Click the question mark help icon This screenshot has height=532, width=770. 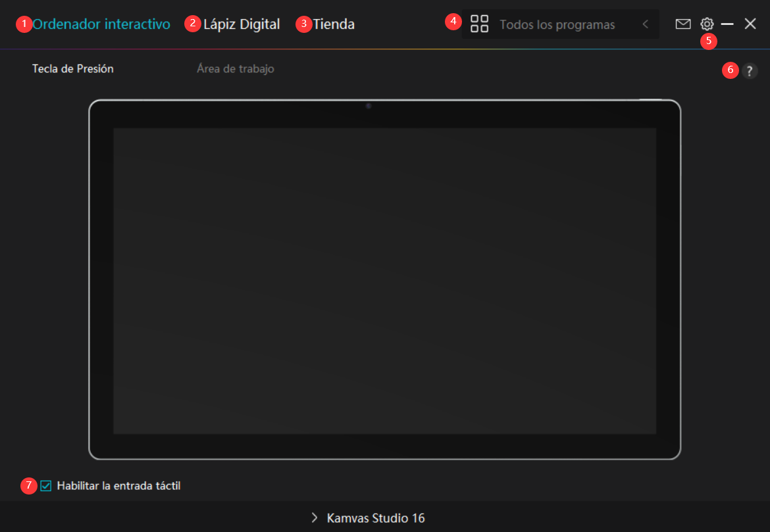(750, 72)
